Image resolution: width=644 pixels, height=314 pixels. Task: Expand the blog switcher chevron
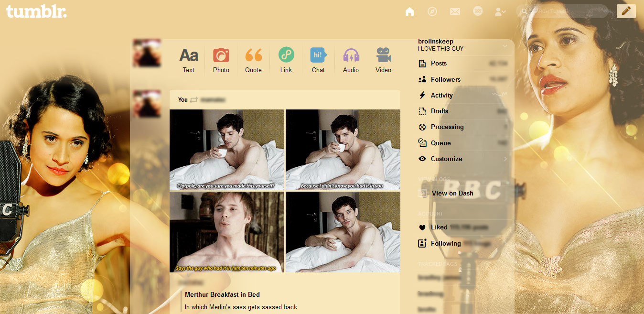(x=505, y=46)
